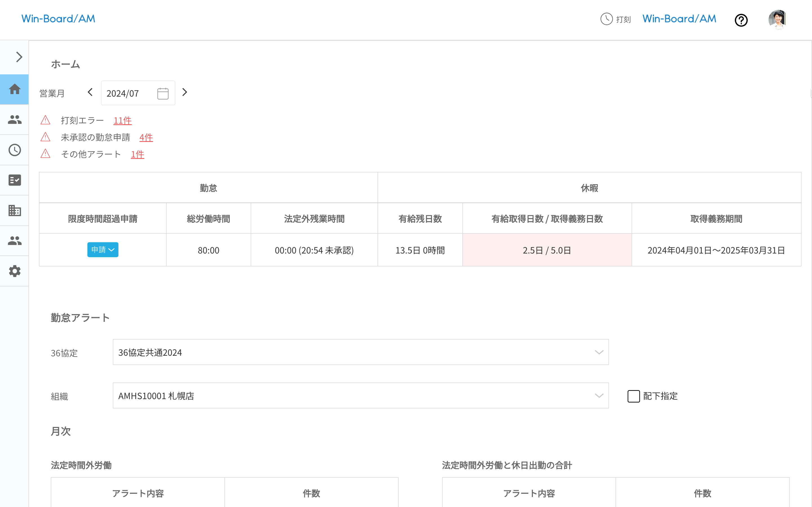Screen dimensions: 812x507
Task: Open the blue 申請 dropdown button
Action: [x=103, y=250]
